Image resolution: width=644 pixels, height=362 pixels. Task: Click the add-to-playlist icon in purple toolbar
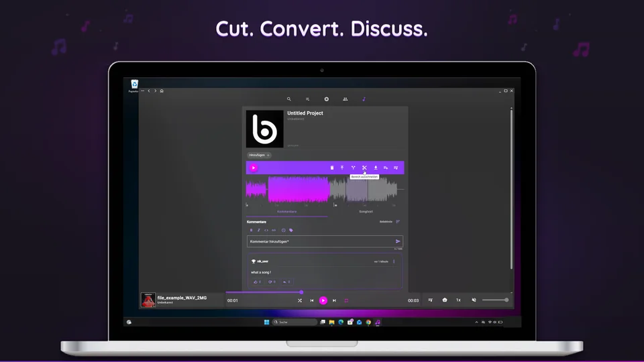coord(386,168)
